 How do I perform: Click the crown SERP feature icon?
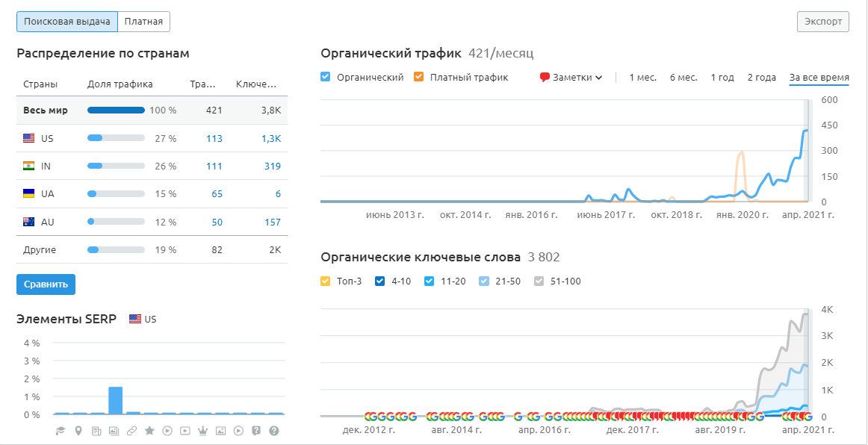[203, 431]
